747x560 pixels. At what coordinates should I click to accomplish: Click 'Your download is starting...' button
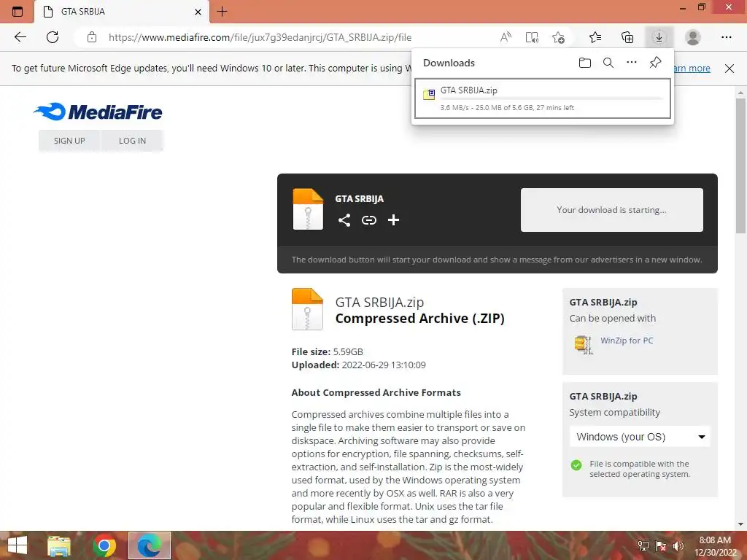point(612,210)
